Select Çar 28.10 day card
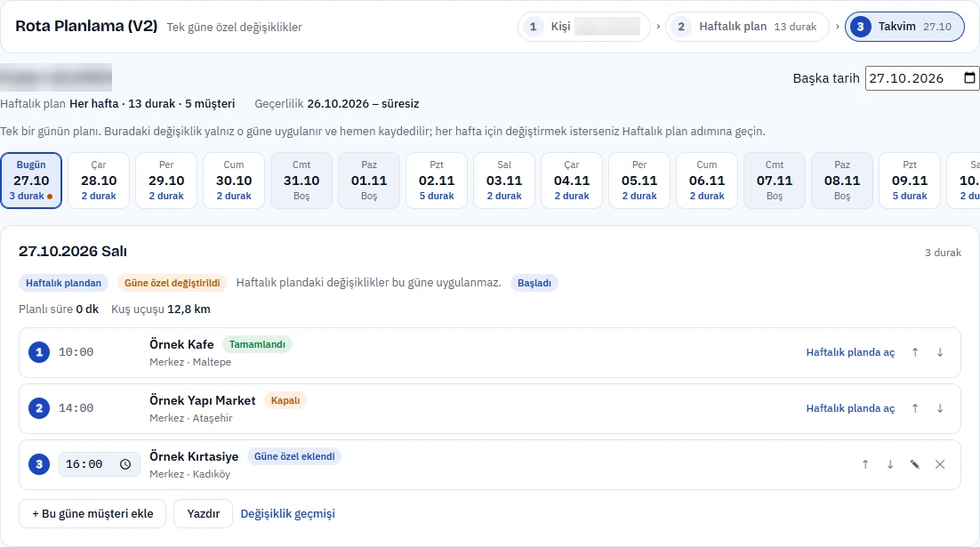 [99, 180]
